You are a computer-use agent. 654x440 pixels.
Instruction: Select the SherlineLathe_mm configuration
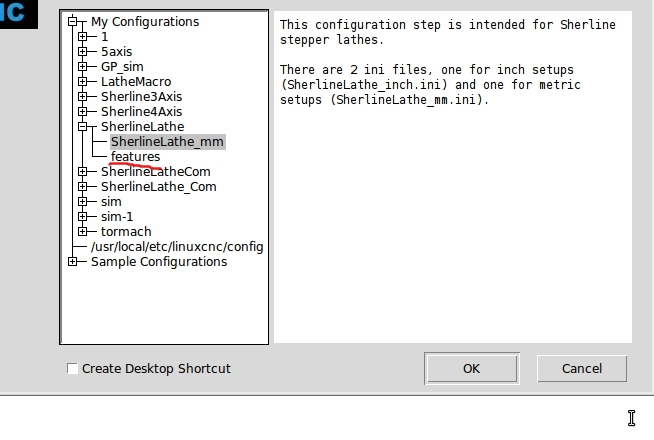point(167,142)
